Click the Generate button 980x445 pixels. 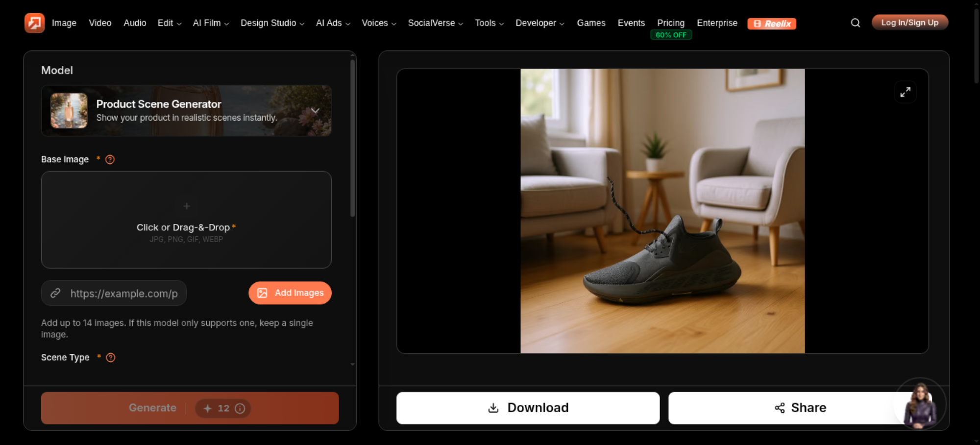(x=190, y=408)
